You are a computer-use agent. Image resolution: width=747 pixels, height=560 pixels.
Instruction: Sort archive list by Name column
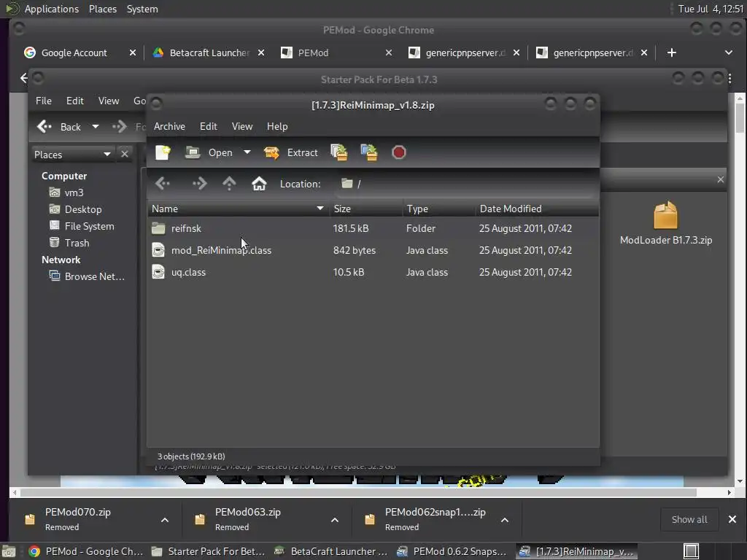(238, 209)
